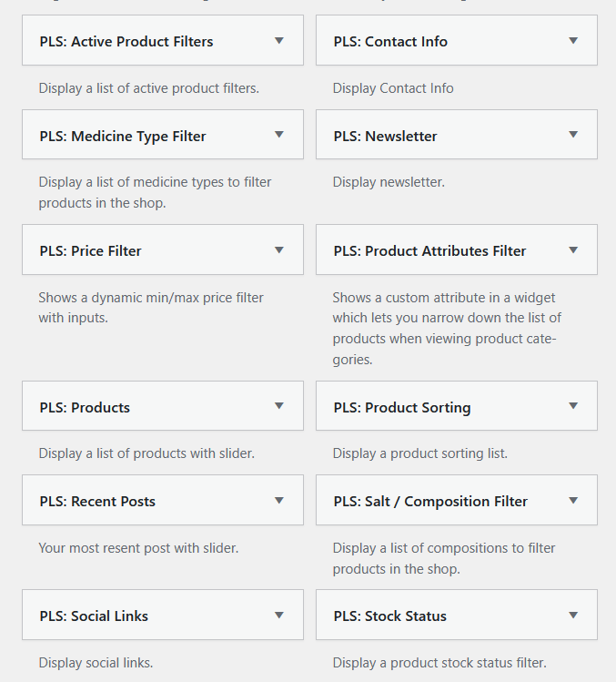Open PLS: Medicine Type Filter dropdown arrow
This screenshot has height=682, width=616.
pos(279,135)
